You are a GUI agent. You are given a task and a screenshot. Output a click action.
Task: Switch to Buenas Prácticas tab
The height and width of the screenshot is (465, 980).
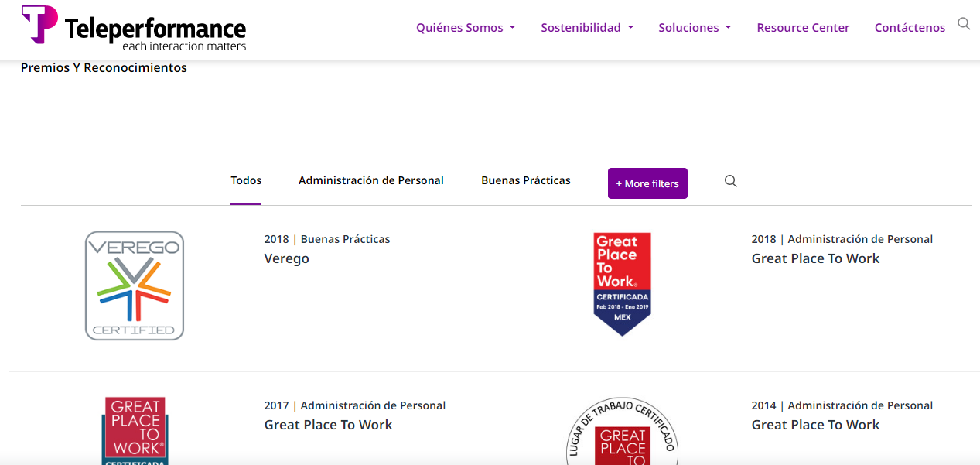526,180
